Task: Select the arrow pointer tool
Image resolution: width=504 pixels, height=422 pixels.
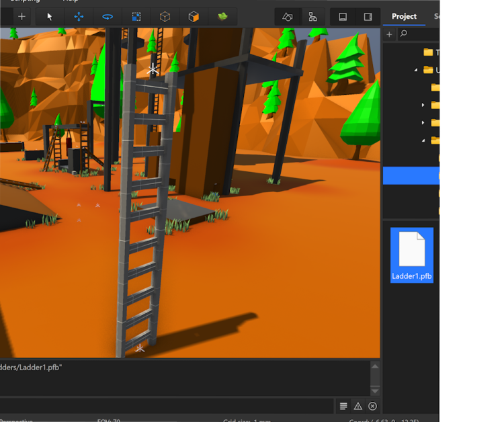Action: click(x=50, y=17)
